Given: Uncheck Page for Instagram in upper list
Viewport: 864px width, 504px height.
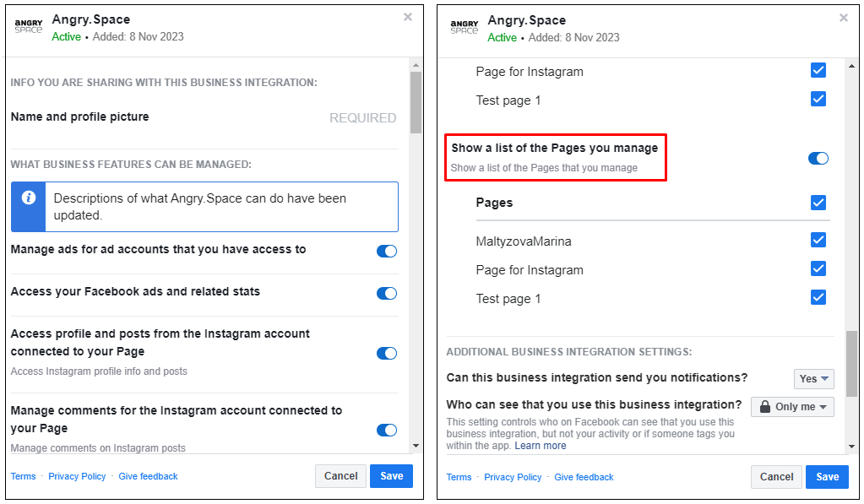Looking at the screenshot, I should [818, 70].
